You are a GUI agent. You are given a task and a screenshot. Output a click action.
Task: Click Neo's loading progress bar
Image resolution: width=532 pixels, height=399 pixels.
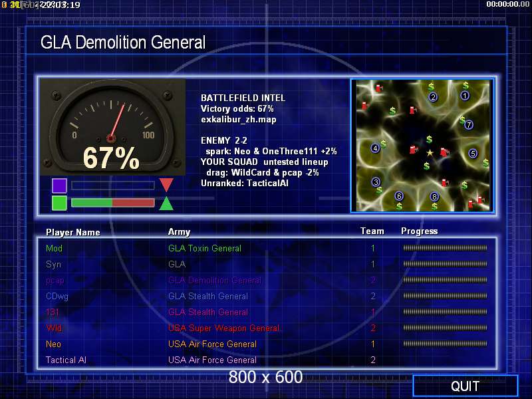(x=445, y=344)
